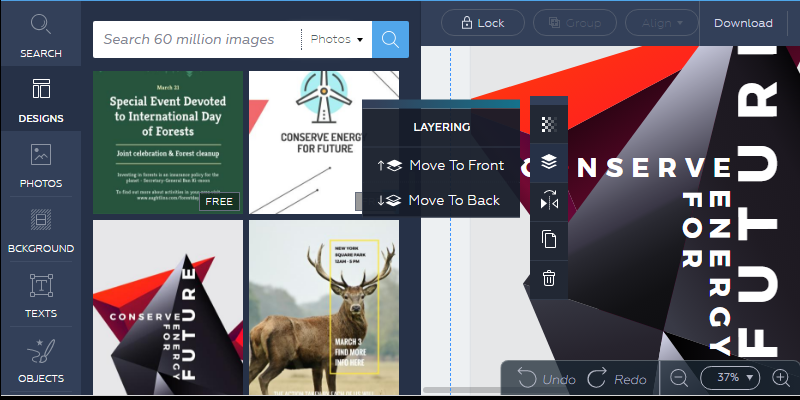Select the deer poster design thumbnail
Screen dimensions: 800x400
tap(323, 308)
